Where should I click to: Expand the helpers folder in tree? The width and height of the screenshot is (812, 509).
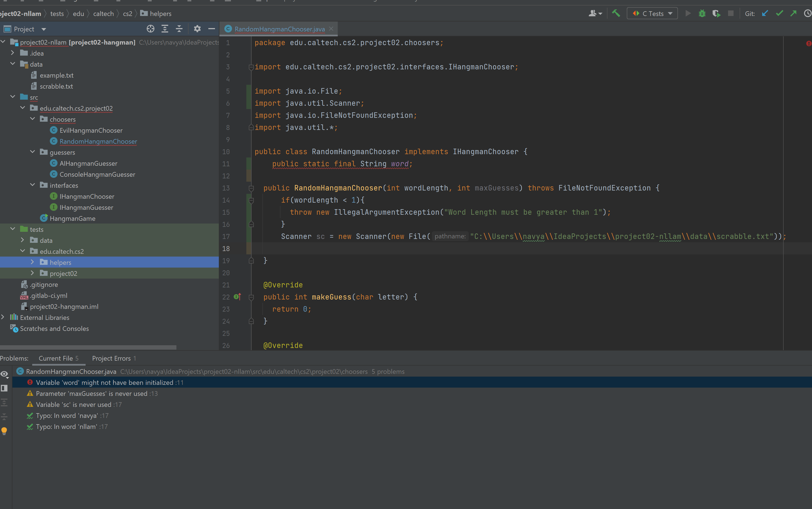pos(32,262)
